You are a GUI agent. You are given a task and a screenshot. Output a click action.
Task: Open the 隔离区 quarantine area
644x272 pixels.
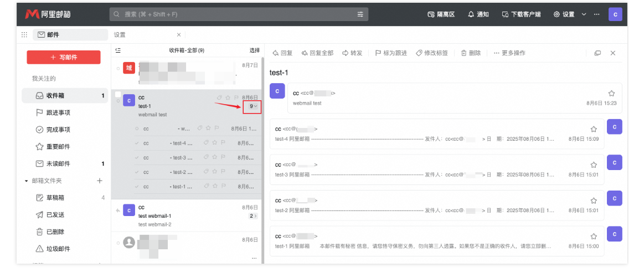431,14
